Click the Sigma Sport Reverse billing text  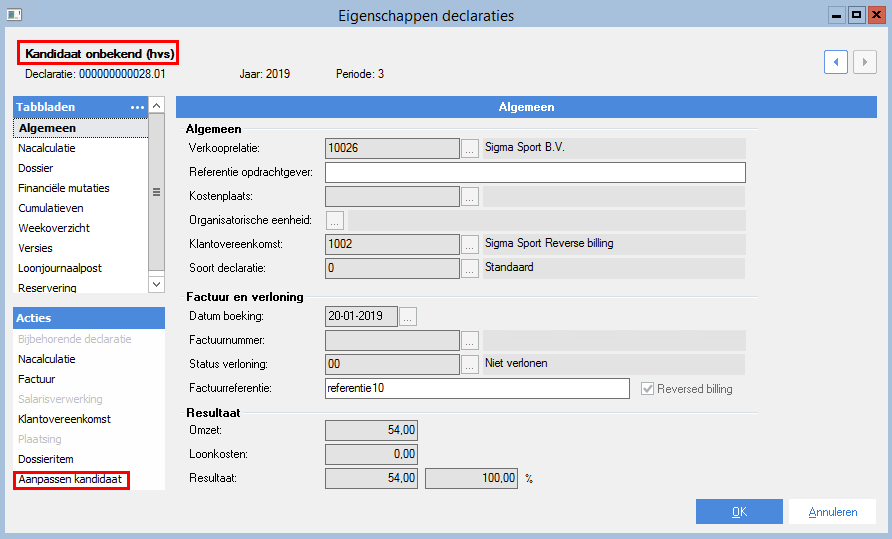point(549,243)
